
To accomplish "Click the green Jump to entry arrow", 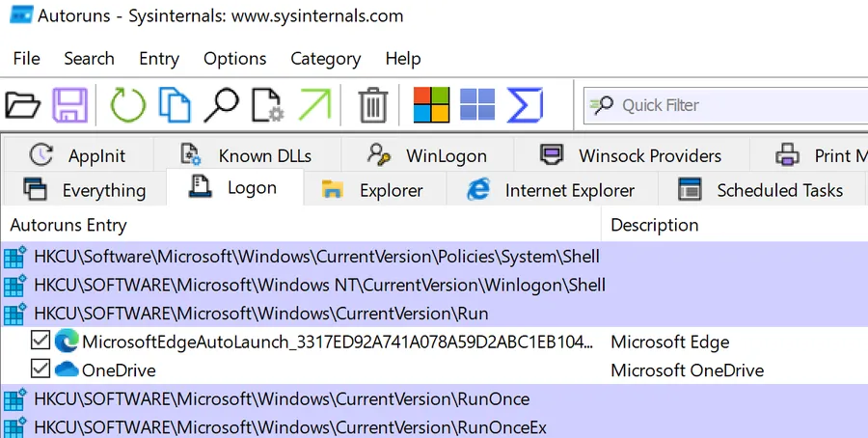I will click(315, 104).
